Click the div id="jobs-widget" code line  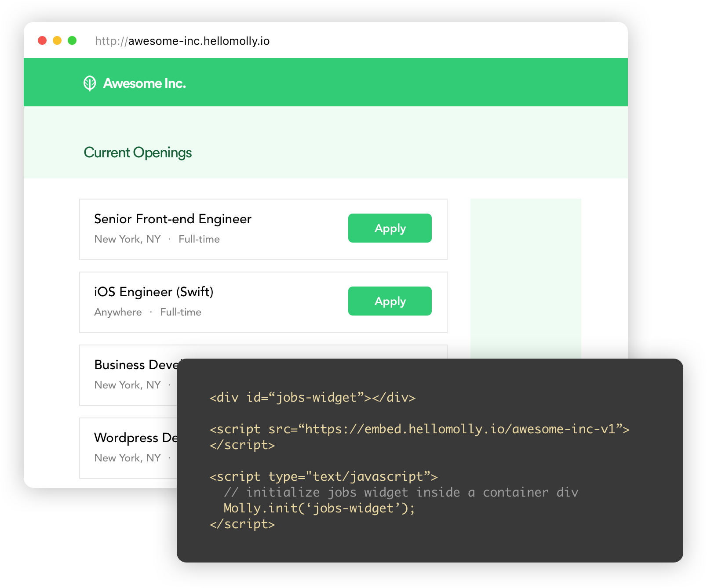point(313,398)
